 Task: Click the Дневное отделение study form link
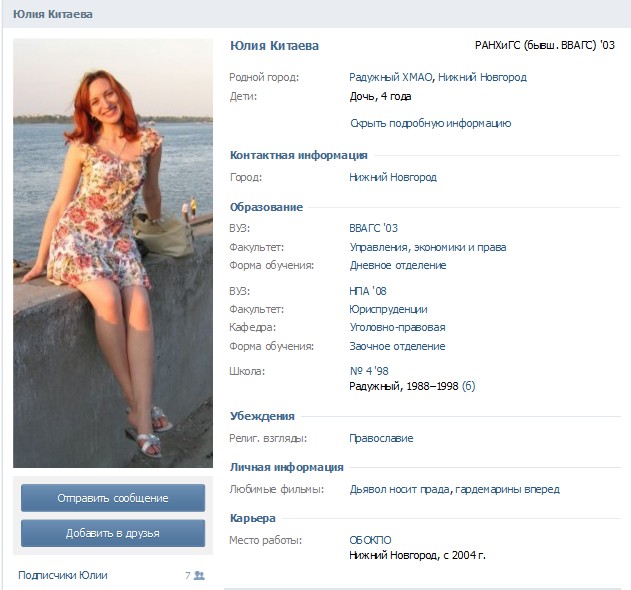point(397,266)
